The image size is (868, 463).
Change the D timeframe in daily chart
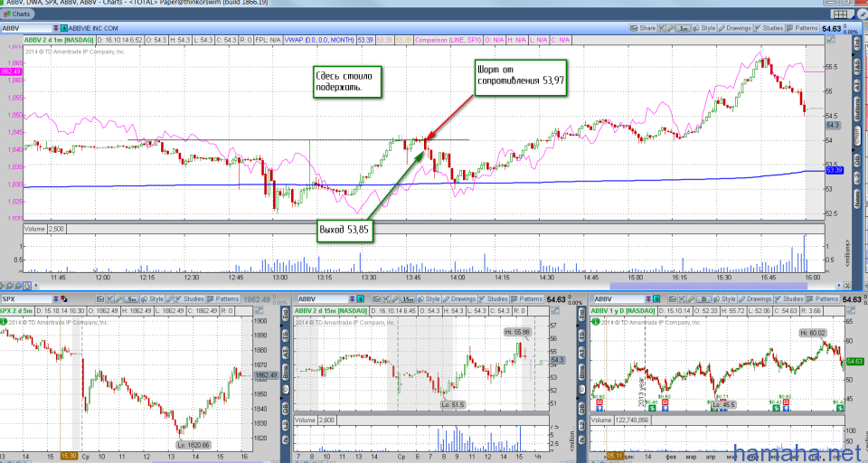point(703,299)
